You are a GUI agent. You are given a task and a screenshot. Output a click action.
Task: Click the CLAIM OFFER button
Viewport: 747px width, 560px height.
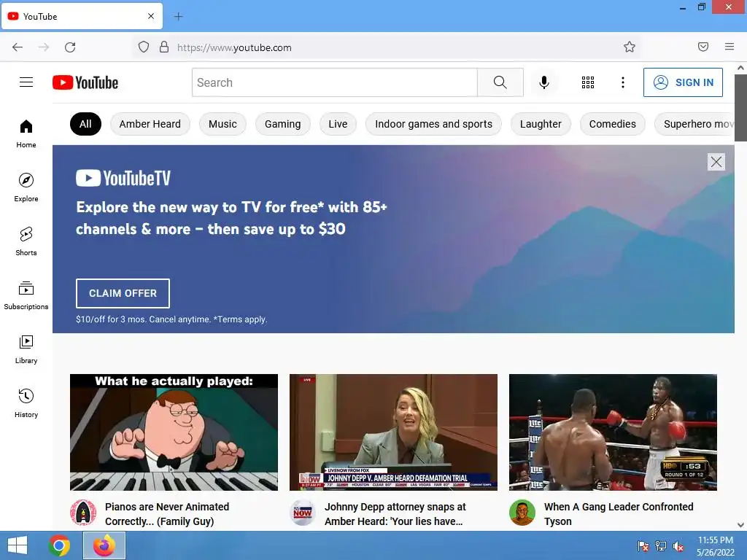tap(123, 293)
